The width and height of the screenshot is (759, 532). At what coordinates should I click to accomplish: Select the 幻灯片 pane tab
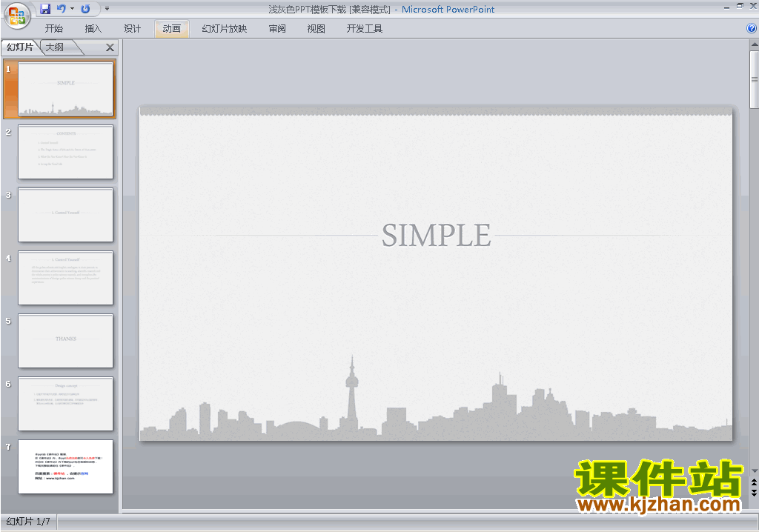[20, 47]
